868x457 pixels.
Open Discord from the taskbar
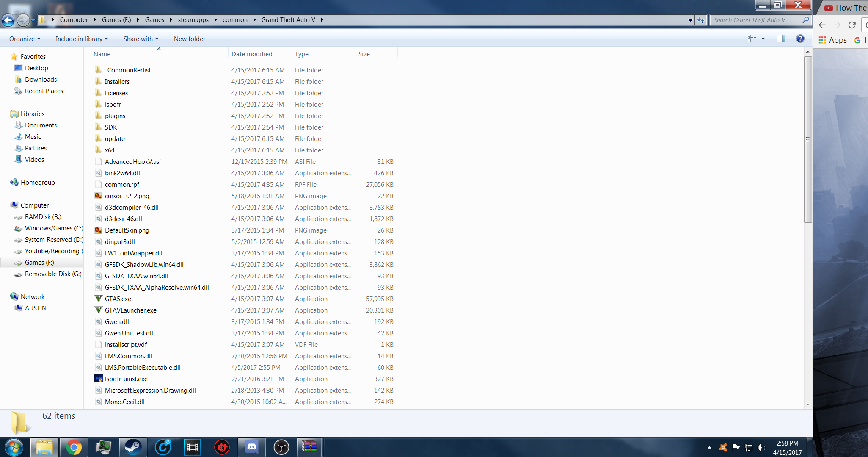251,447
